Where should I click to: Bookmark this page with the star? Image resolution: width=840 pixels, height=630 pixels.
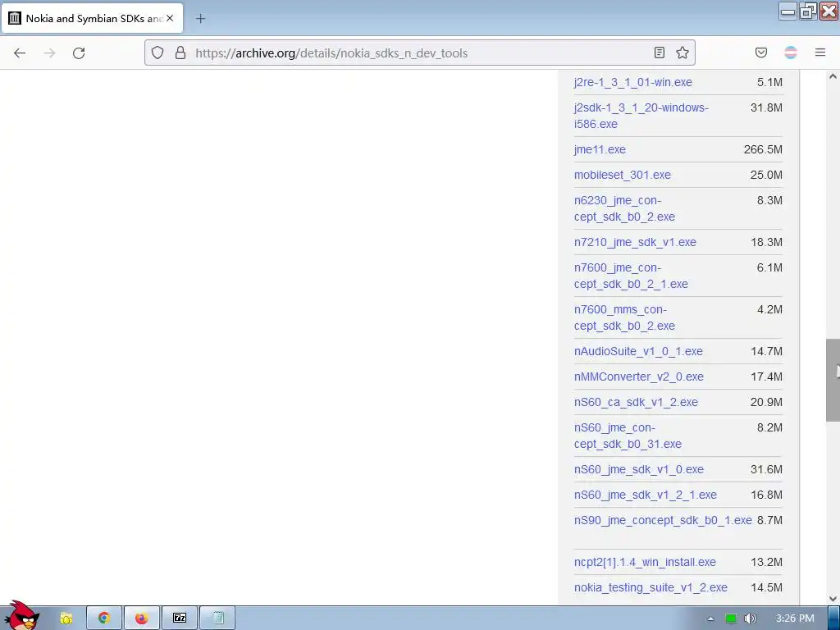tap(682, 52)
